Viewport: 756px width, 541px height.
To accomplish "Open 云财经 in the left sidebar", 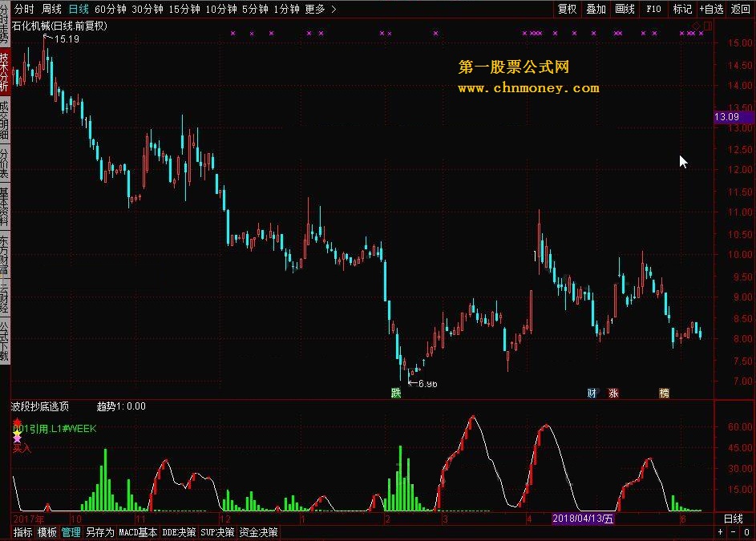I will pos(4,297).
